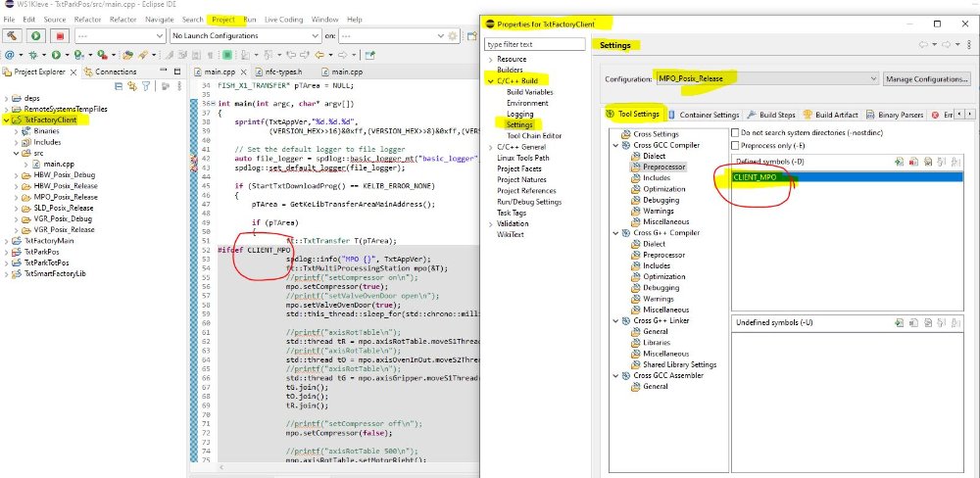Open the Project Explorer view menu dots

point(179,86)
